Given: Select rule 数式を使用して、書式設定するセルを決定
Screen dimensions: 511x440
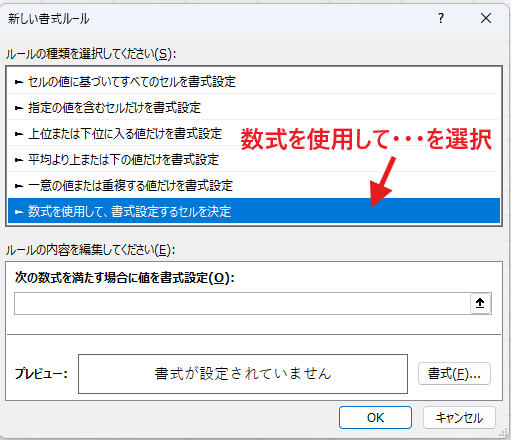Looking at the screenshot, I should (254, 211).
